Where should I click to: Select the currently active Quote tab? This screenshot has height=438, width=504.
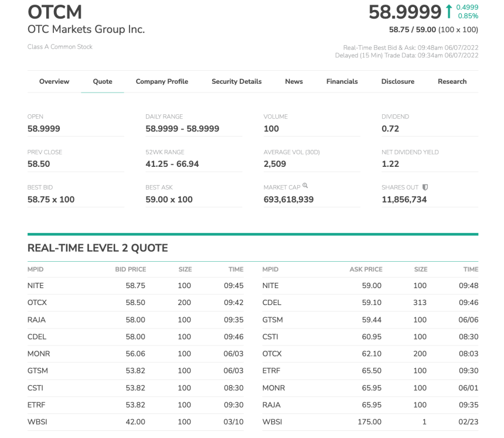pyautogui.click(x=103, y=81)
